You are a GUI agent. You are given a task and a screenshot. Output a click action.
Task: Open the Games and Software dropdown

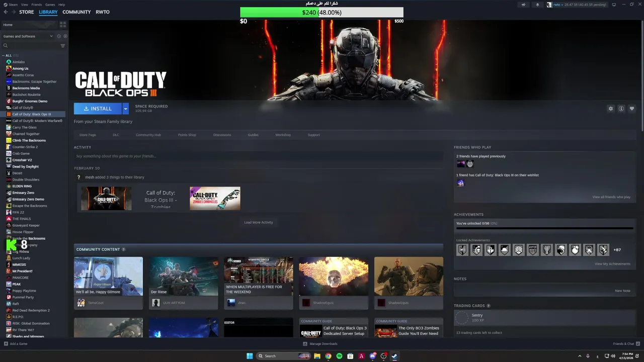(28, 36)
